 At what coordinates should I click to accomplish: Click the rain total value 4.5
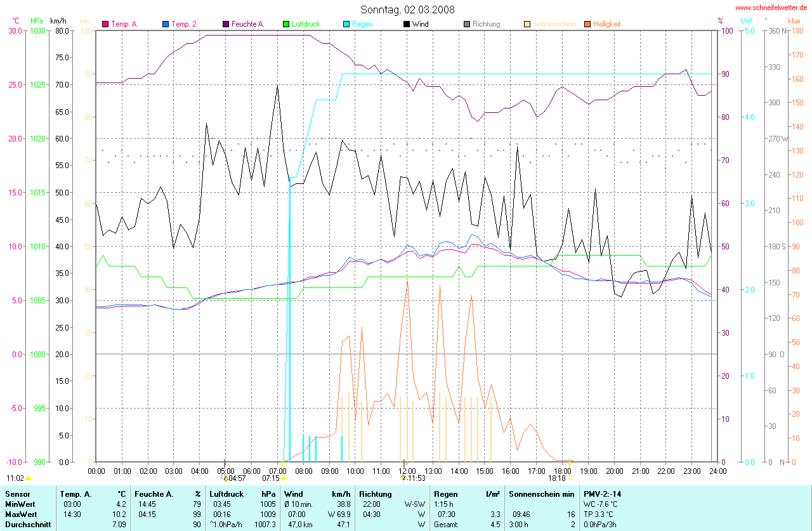point(495,525)
